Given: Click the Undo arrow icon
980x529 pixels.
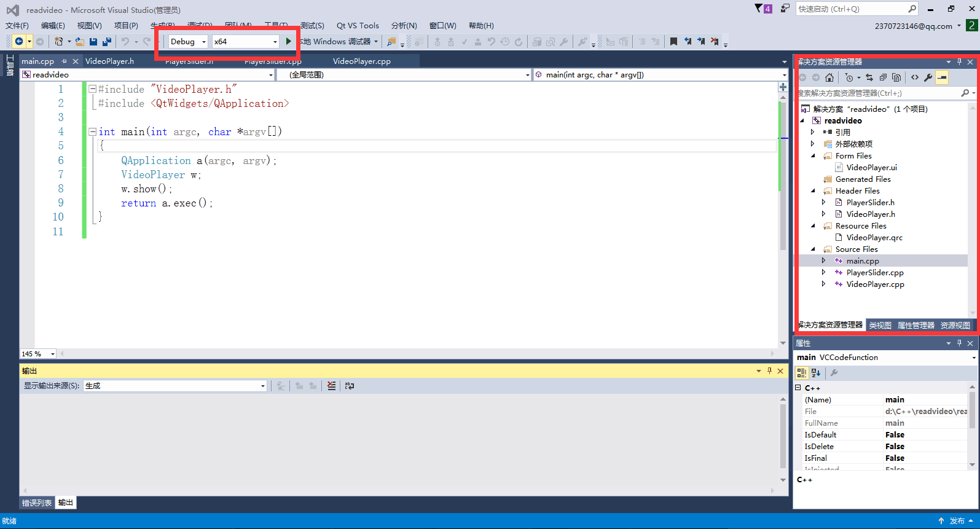Looking at the screenshot, I should pyautogui.click(x=125, y=41).
